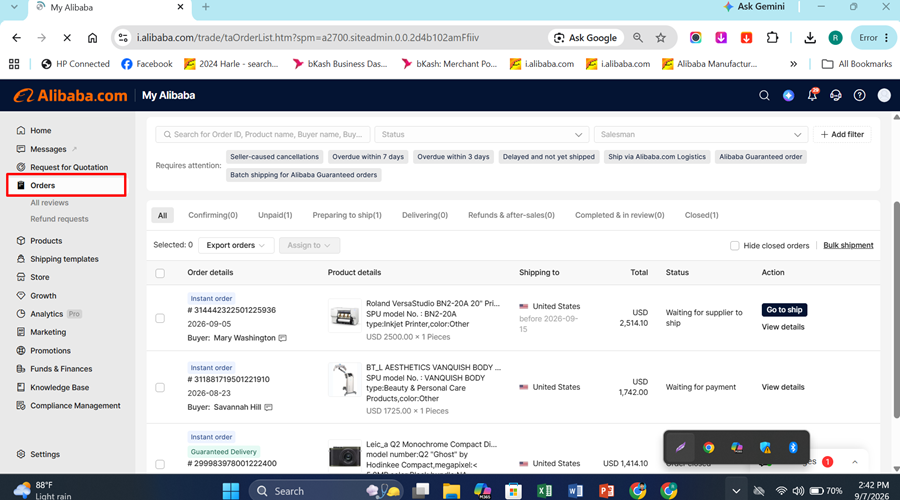Select the order 311881719501221910 checkbox
The image size is (900, 500).
click(160, 387)
